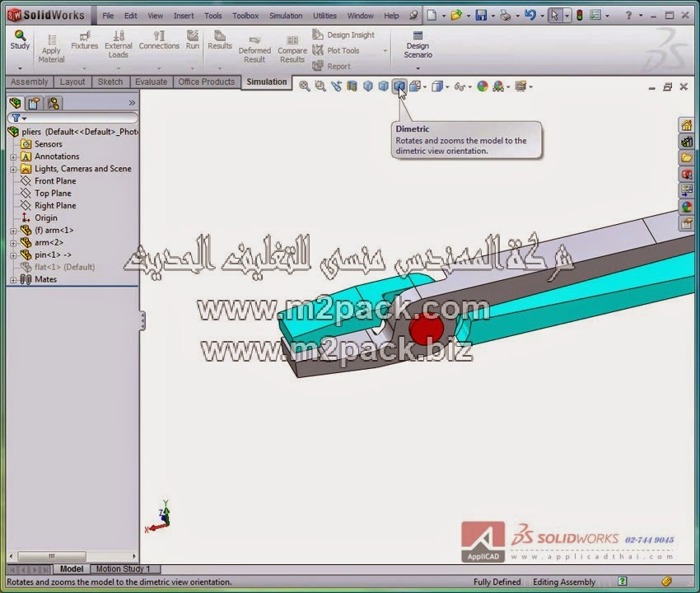
Task: Click the Previous View icon
Action: 336,86
